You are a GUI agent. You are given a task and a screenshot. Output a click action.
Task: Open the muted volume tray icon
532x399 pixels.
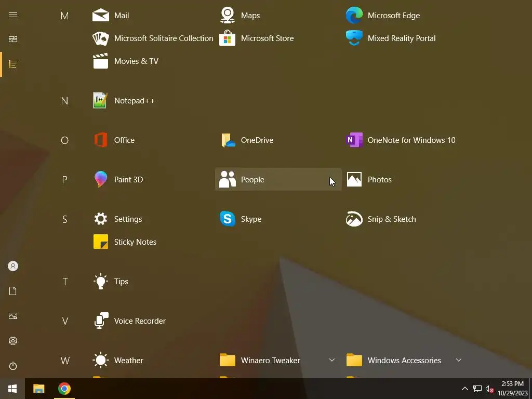pos(489,389)
